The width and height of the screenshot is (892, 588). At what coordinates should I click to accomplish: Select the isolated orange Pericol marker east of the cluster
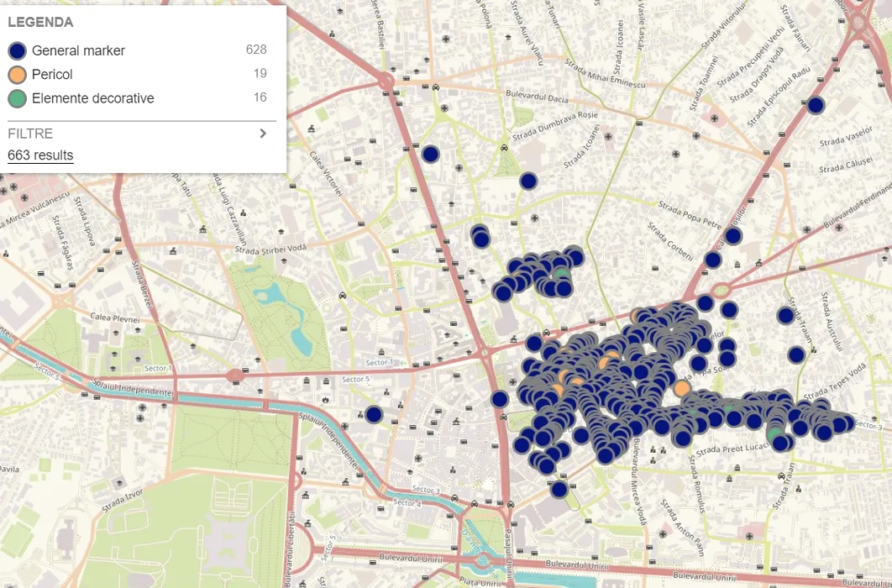click(x=682, y=389)
